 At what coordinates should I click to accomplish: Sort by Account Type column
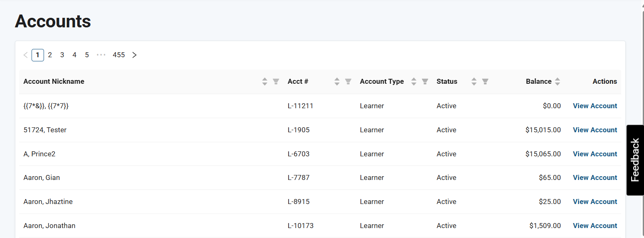tap(414, 82)
